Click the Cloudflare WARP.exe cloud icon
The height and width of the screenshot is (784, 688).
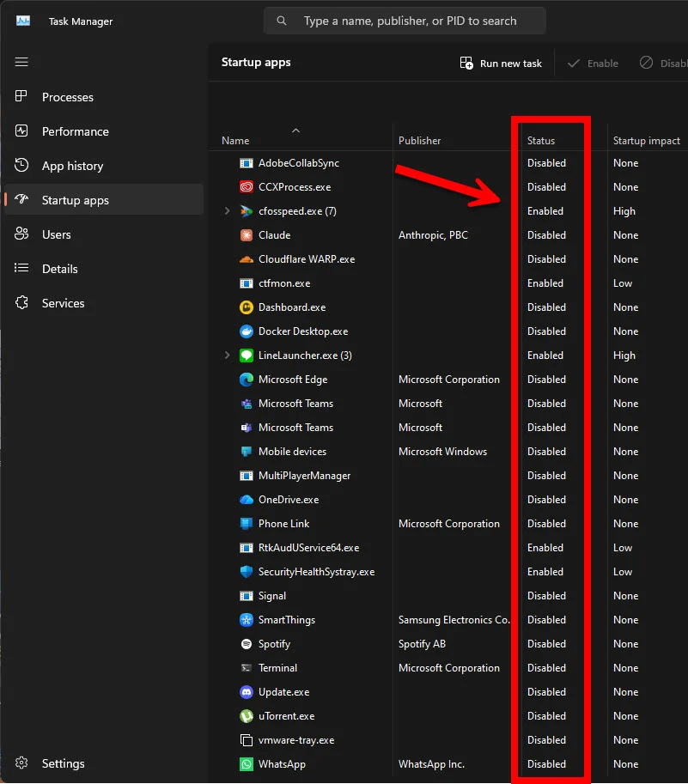[247, 259]
